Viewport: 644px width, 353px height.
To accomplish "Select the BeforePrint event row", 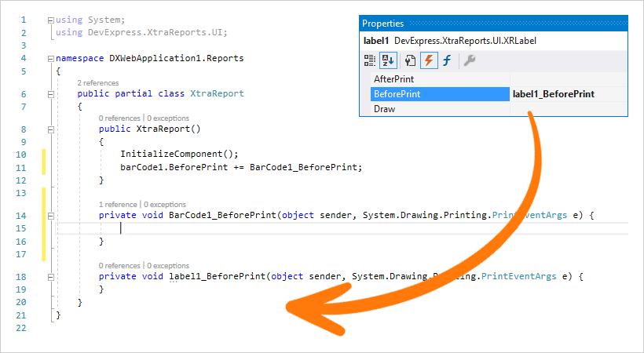I will pos(440,94).
